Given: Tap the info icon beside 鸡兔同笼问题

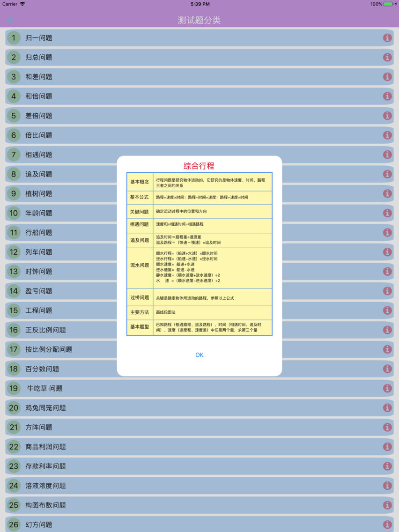Looking at the screenshot, I should 387,408.
